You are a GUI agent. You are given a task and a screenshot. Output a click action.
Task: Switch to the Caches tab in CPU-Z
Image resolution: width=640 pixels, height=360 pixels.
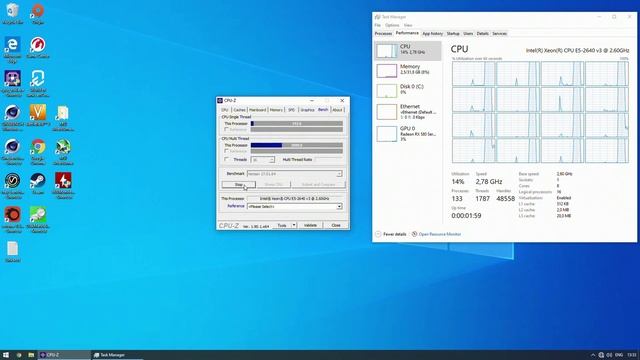tap(240, 110)
